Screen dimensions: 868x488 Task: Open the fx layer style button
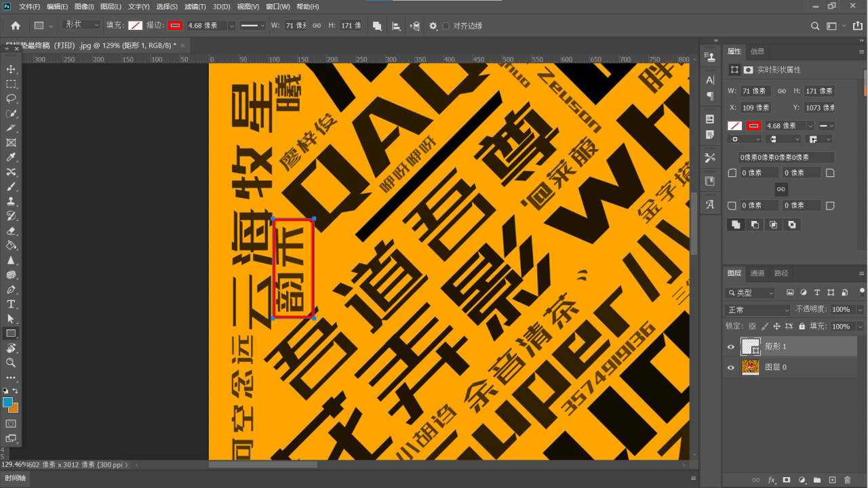tap(772, 480)
